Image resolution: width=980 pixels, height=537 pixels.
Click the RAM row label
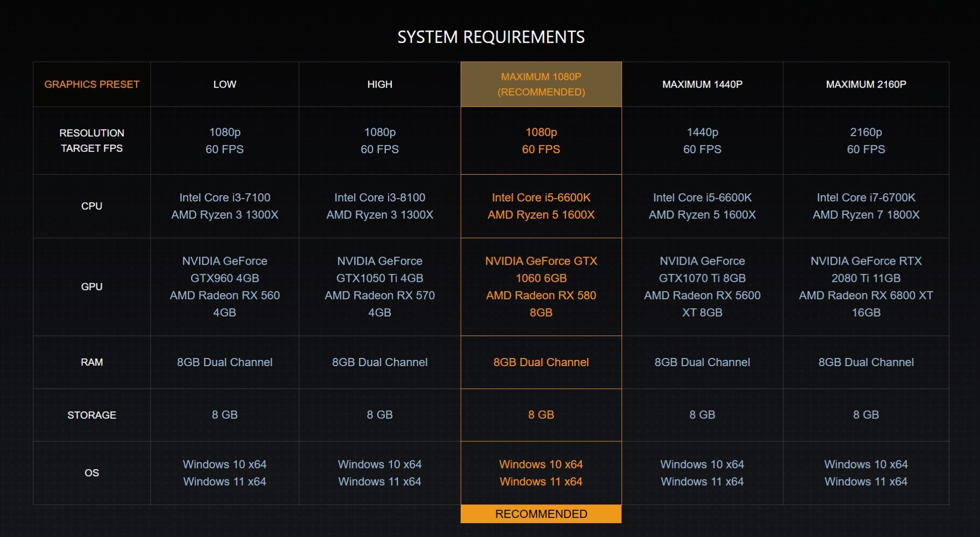coord(92,362)
